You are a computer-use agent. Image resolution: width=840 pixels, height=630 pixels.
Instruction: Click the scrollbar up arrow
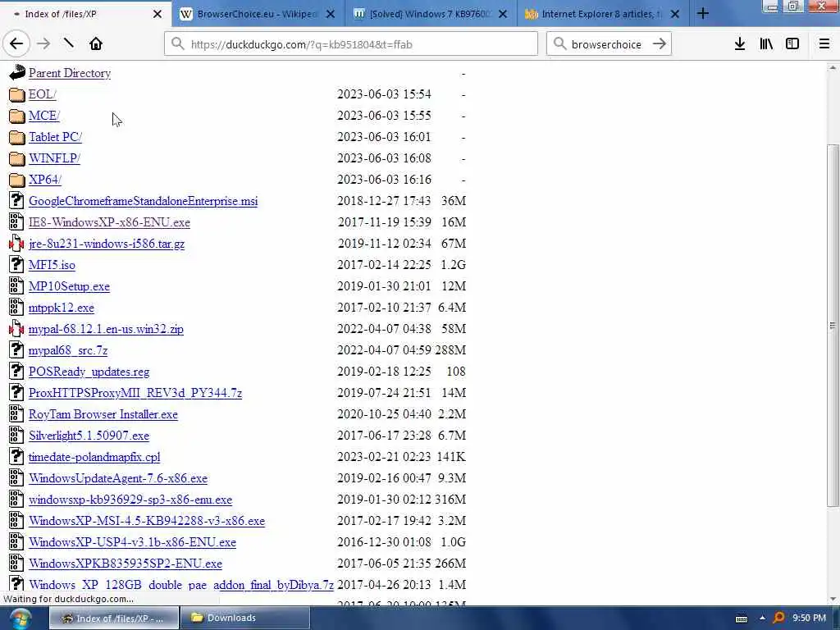833,68
